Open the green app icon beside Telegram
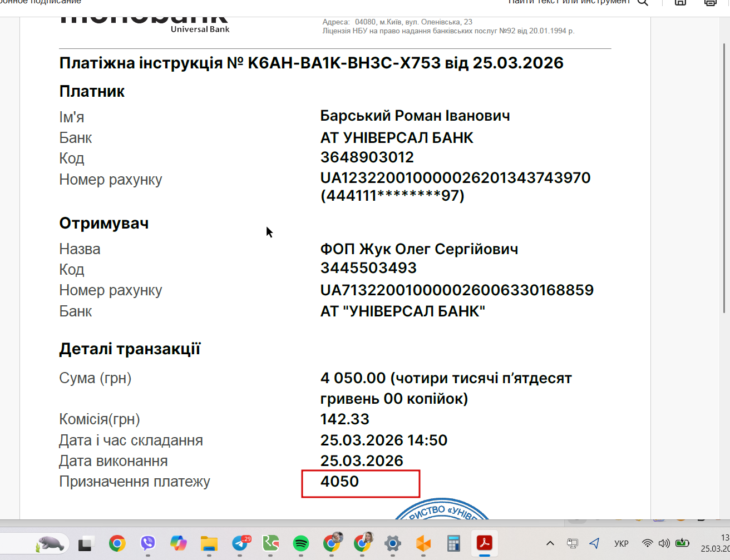Image resolution: width=730 pixels, height=560 pixels. click(270, 543)
